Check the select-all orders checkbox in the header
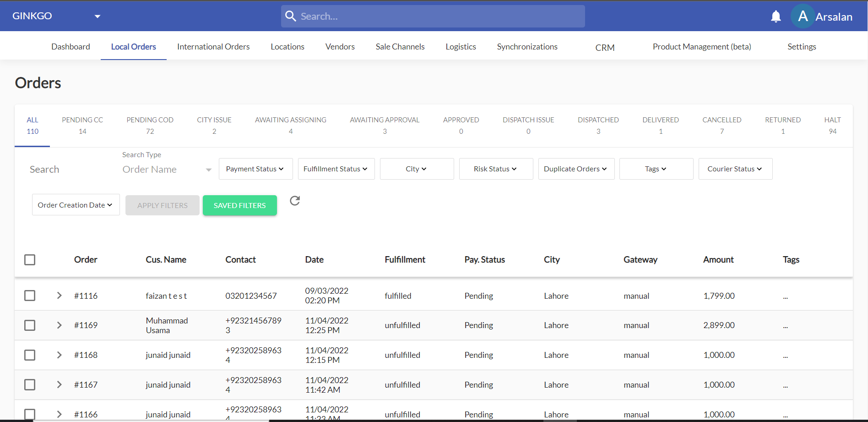Screen dimensions: 868x422 coord(30,259)
